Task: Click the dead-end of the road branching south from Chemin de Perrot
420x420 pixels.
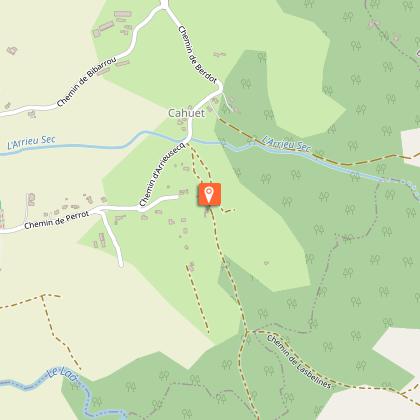Action: (x=121, y=265)
